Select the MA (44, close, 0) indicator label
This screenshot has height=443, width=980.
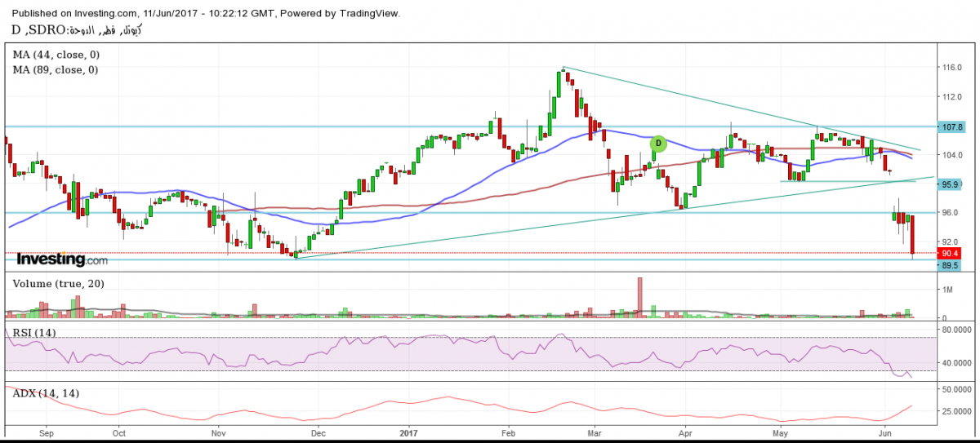56,55
